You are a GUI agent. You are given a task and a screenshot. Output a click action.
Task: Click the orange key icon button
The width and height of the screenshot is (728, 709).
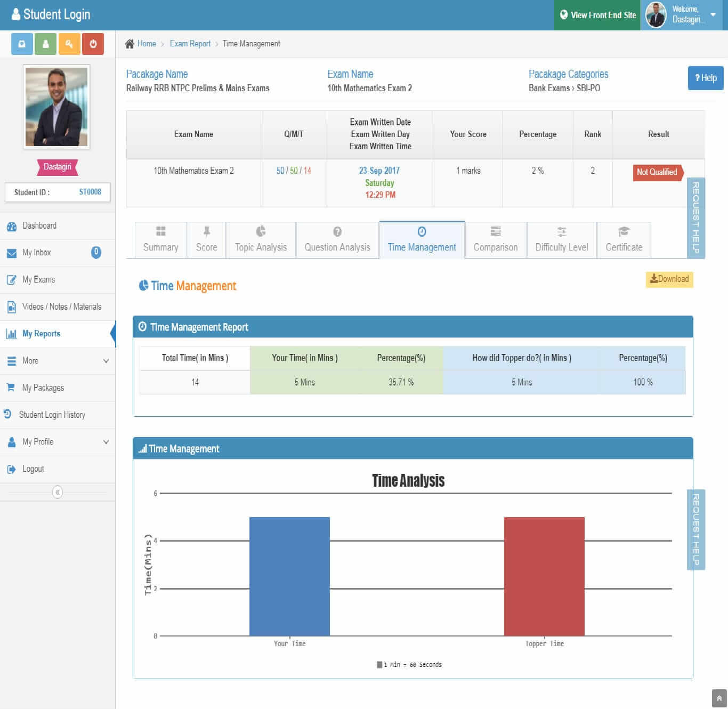click(69, 44)
